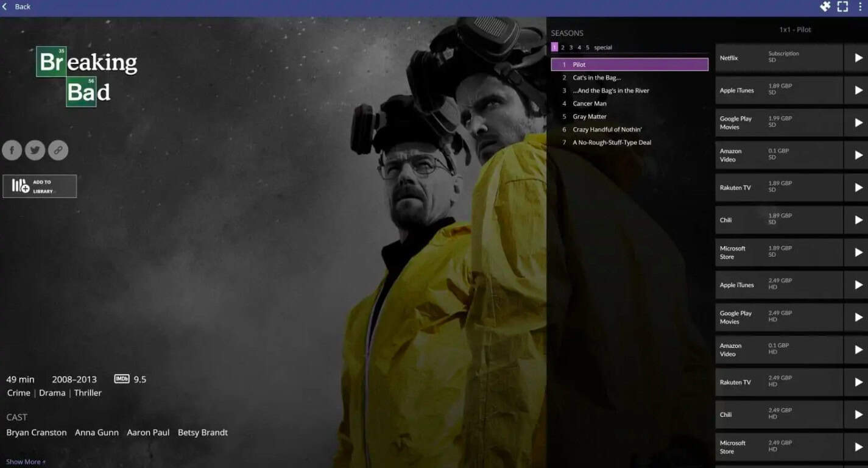Screen dimensions: 868x468
Task: Expand details with Show More
Action: tap(26, 462)
